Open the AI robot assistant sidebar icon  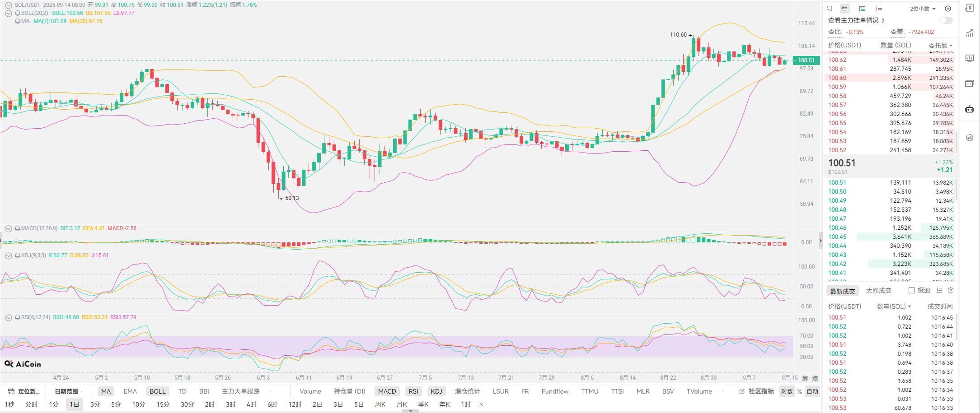tap(970, 109)
